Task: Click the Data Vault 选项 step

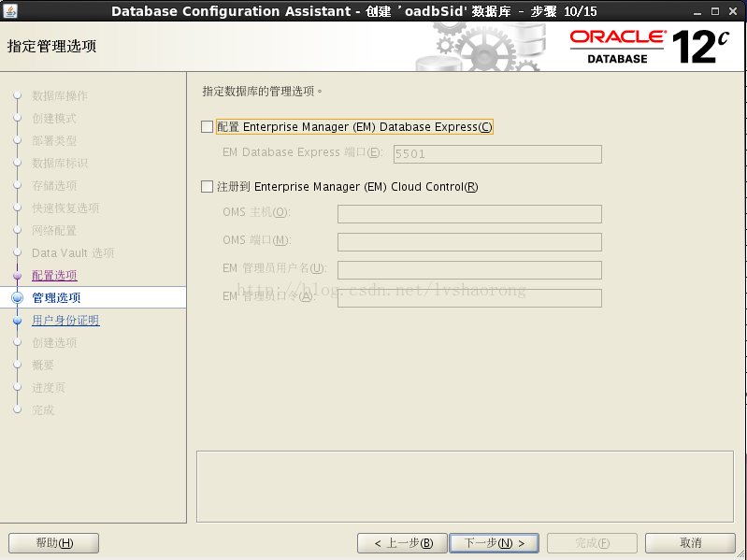Action: 73,252
